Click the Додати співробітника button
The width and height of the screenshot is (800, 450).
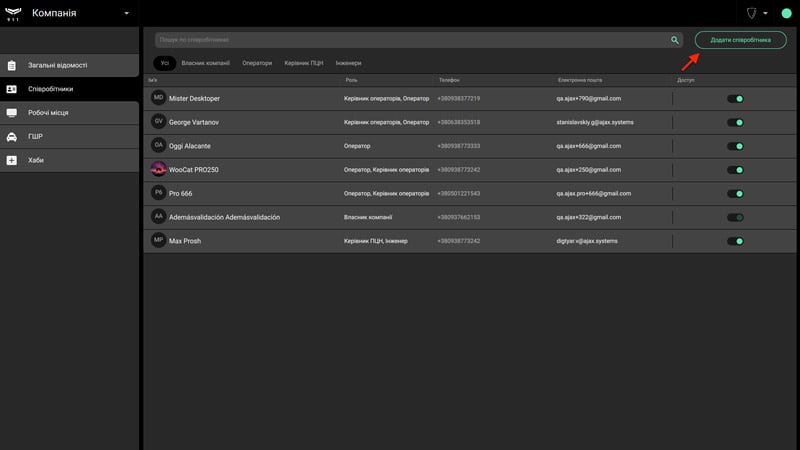click(740, 40)
